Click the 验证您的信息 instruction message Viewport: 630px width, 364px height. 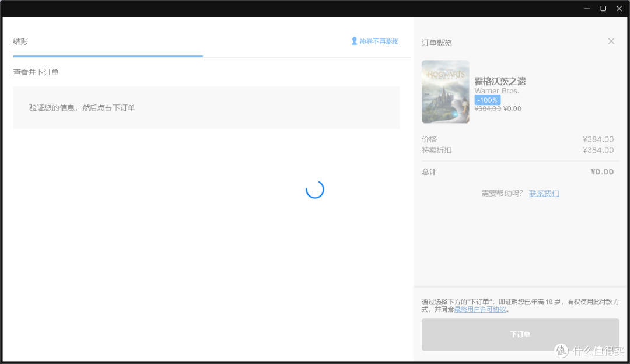[82, 108]
